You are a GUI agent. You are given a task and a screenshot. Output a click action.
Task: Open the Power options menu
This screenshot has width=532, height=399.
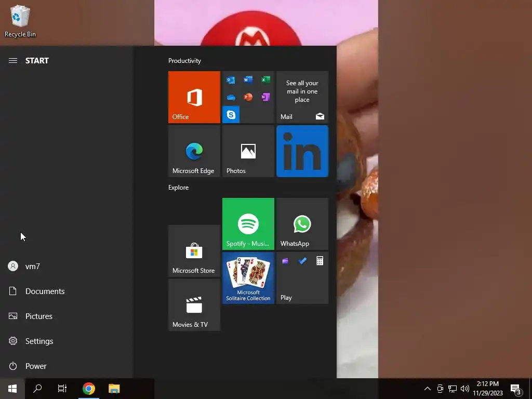click(x=66, y=366)
